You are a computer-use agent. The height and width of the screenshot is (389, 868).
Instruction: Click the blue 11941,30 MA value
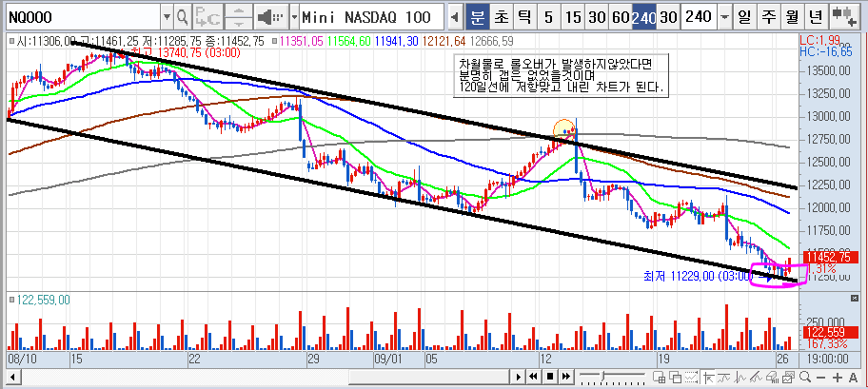tap(396, 41)
